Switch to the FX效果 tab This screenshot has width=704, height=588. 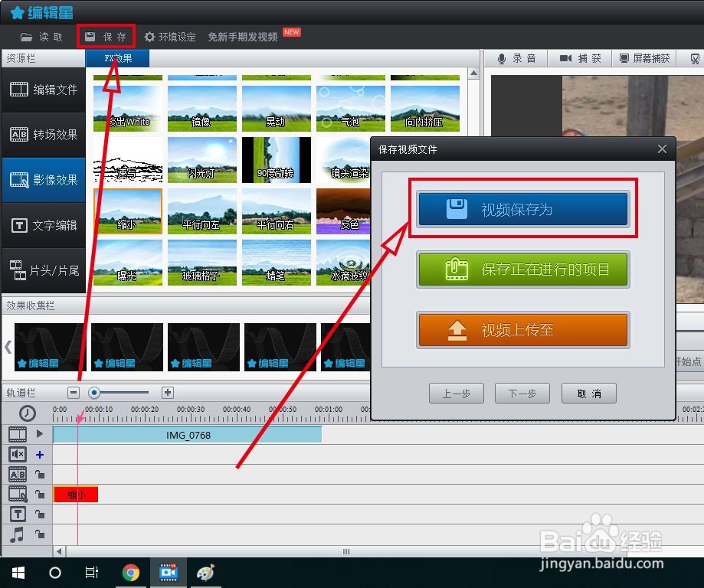point(118,58)
